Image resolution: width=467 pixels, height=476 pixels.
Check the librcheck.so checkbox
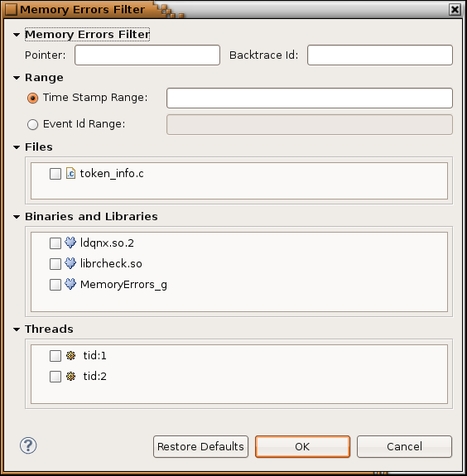tap(55, 264)
